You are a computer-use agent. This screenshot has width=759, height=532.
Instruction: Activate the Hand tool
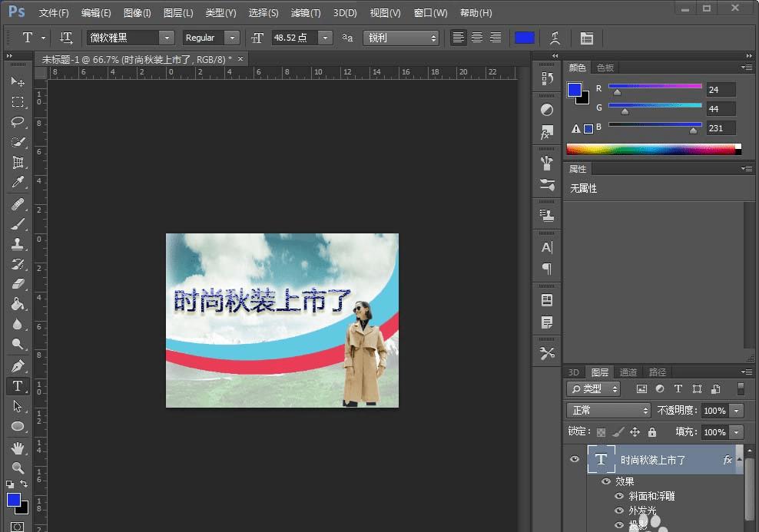18,448
